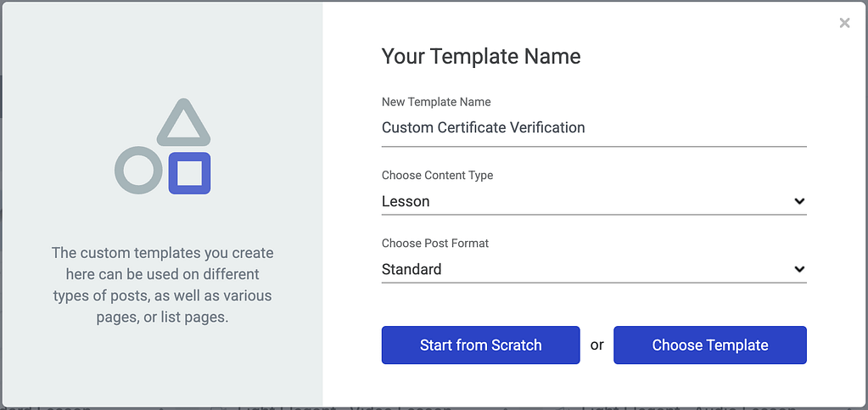
Task: Click the 'Choose Content Type' label
Action: [437, 175]
